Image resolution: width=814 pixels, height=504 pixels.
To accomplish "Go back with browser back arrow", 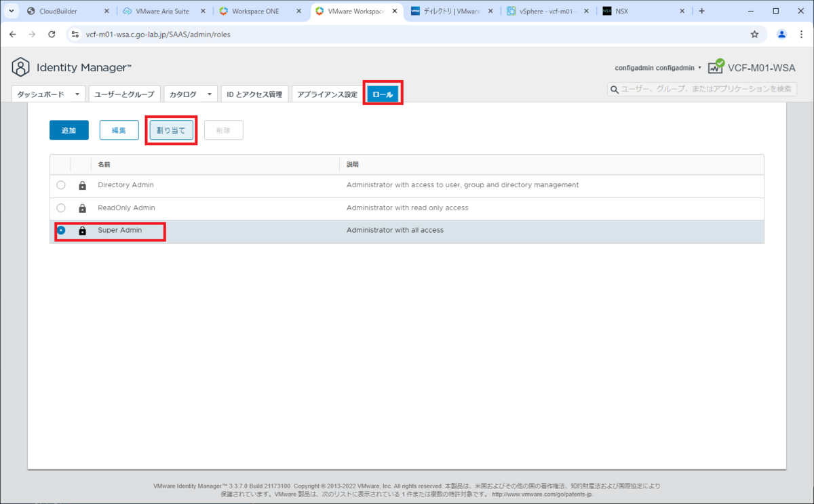I will tap(12, 34).
